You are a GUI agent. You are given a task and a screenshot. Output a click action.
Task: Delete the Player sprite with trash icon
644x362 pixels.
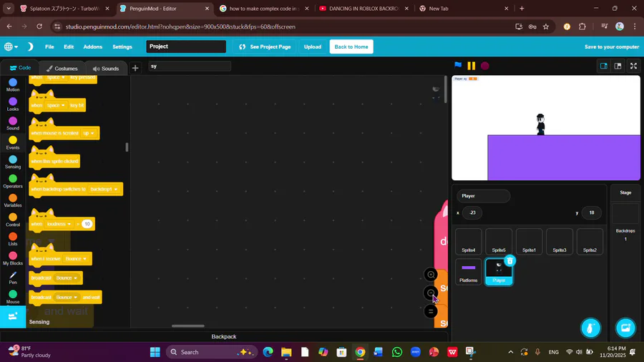[509, 261]
